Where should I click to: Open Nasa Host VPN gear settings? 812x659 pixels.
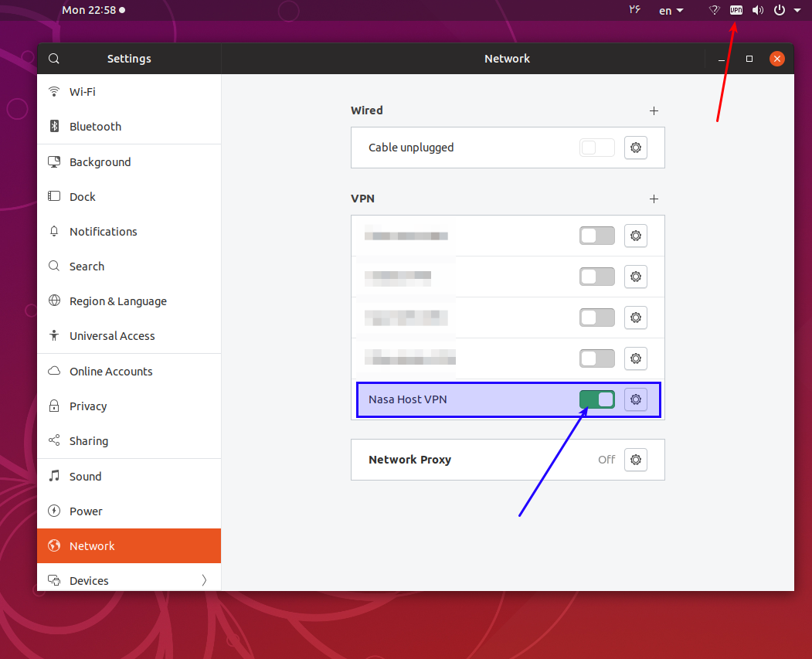point(636,399)
